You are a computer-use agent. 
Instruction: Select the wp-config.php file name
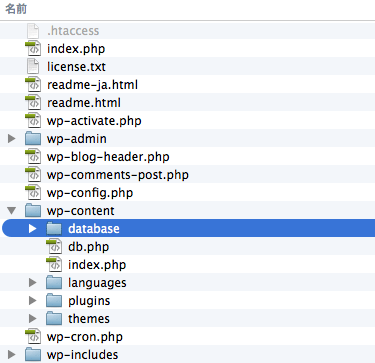[90, 193]
